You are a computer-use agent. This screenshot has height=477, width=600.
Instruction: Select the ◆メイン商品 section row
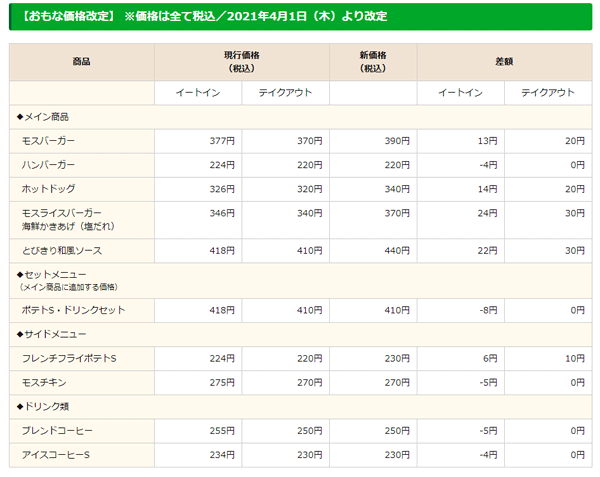click(300, 117)
